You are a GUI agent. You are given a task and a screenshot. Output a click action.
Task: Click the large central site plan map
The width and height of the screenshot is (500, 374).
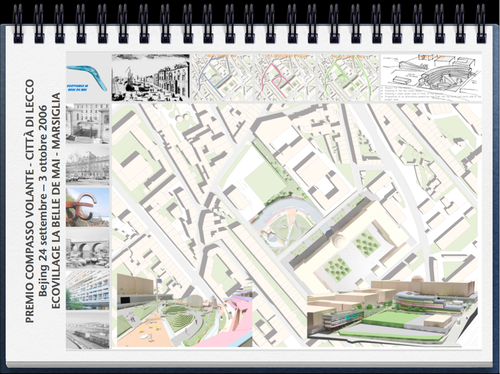point(297,225)
